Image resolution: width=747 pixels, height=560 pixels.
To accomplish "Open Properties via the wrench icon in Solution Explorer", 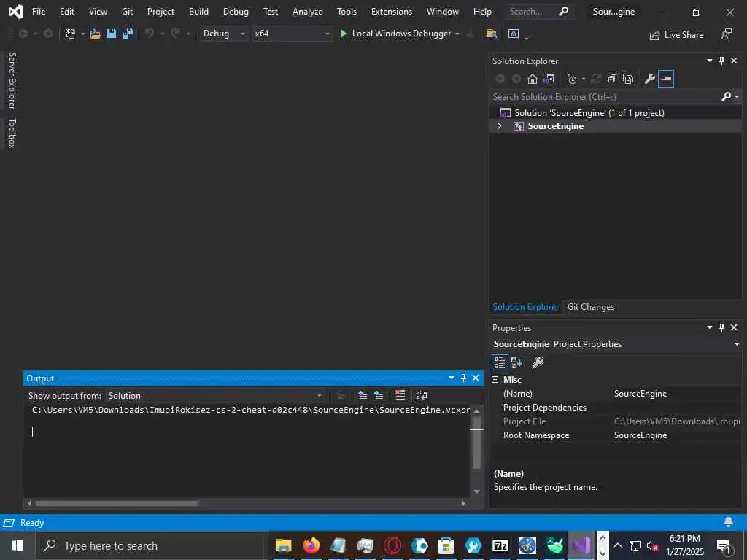I will (649, 79).
